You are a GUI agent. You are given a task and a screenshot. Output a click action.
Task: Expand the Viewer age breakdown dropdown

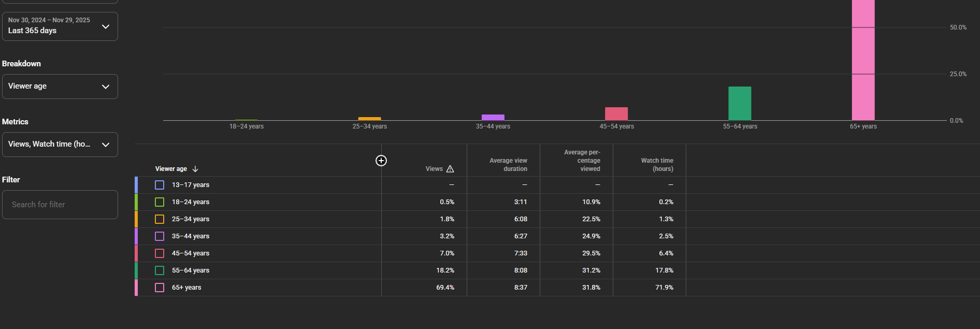(x=60, y=87)
